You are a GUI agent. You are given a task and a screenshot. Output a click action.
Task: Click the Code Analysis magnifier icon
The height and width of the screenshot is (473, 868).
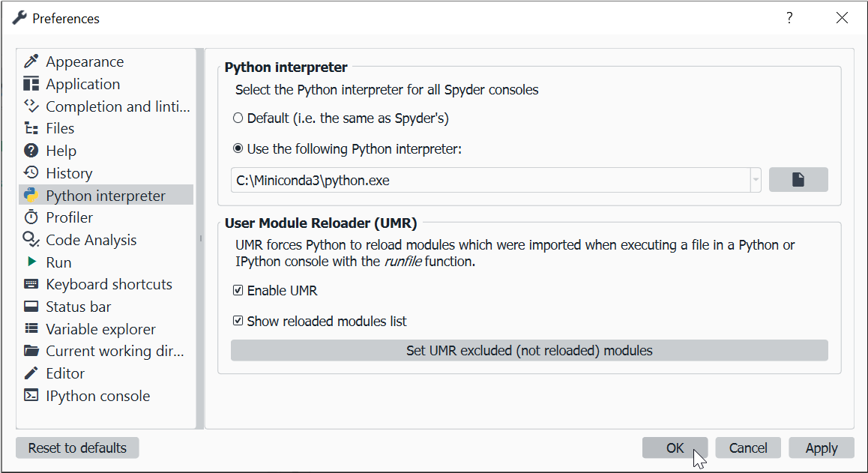point(31,239)
